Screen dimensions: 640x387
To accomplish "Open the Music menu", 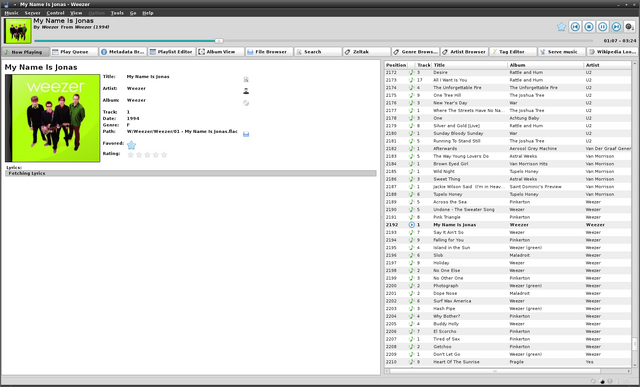I will pyautogui.click(x=11, y=13).
